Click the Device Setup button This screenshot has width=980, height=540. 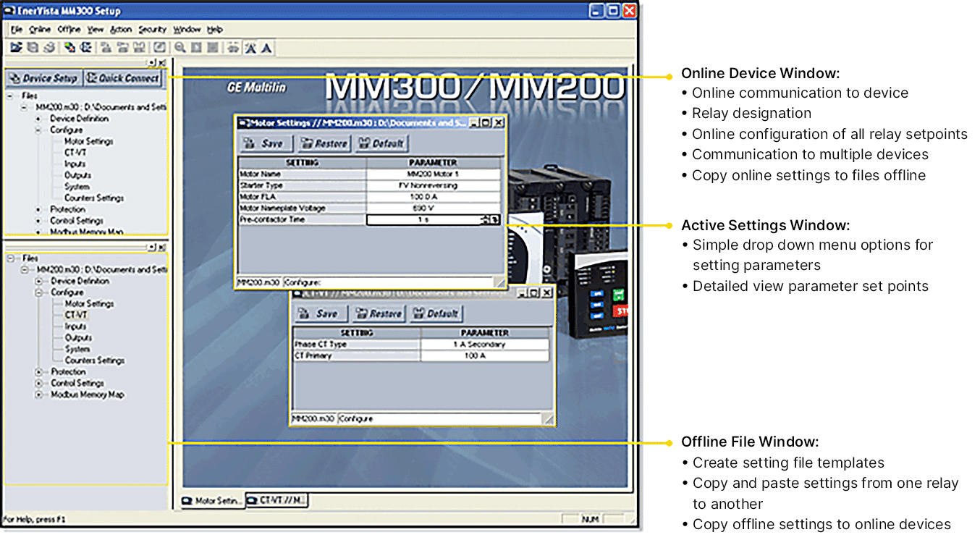[43, 78]
